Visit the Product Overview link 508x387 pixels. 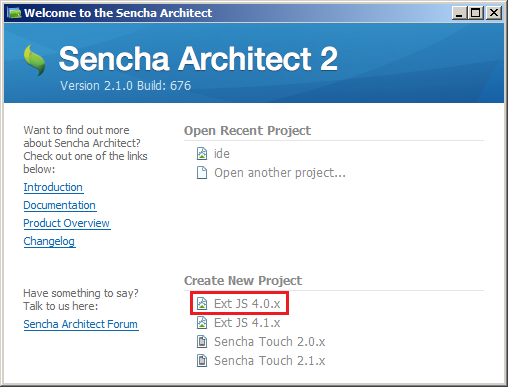(x=67, y=223)
